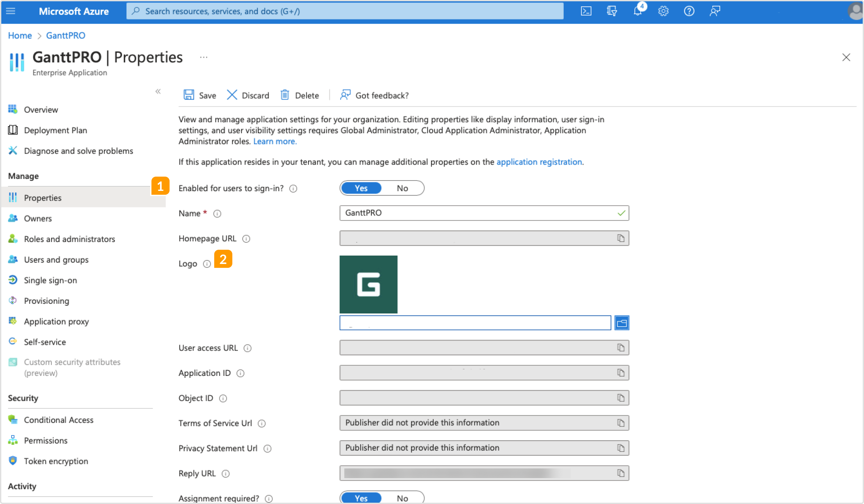Show info tooltip for Object ID
The width and height of the screenshot is (864, 504).
223,398
